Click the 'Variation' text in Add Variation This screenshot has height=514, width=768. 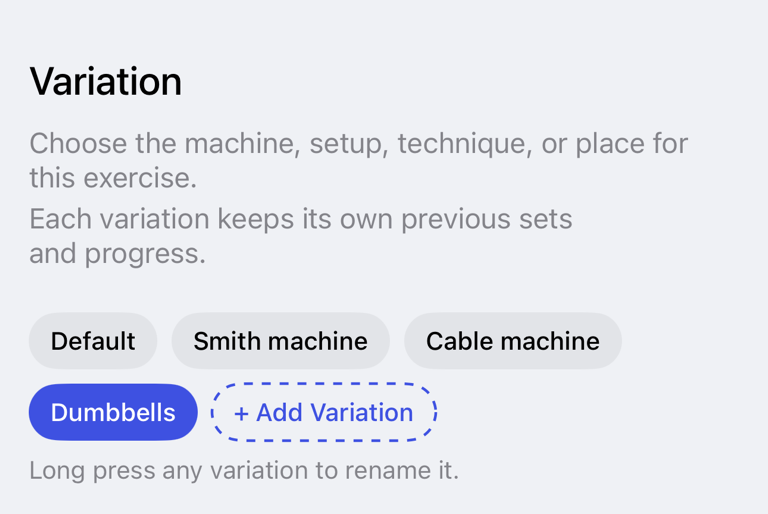tap(361, 413)
